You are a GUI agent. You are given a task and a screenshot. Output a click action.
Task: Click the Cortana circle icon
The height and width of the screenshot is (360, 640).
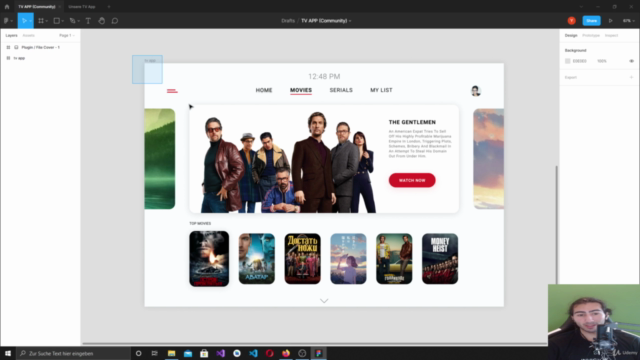tap(138, 353)
